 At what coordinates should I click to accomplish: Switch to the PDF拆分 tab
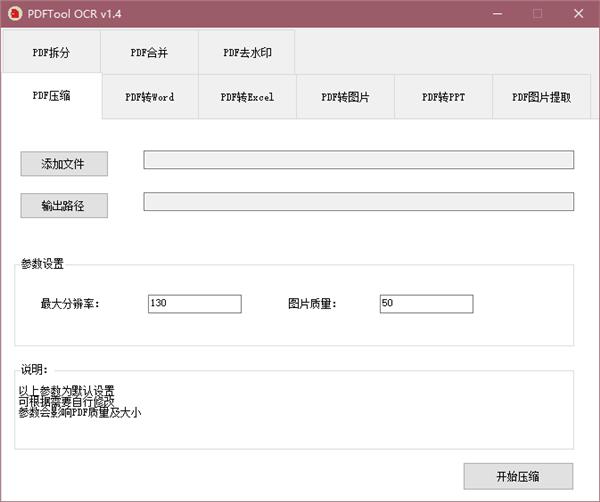click(x=52, y=52)
